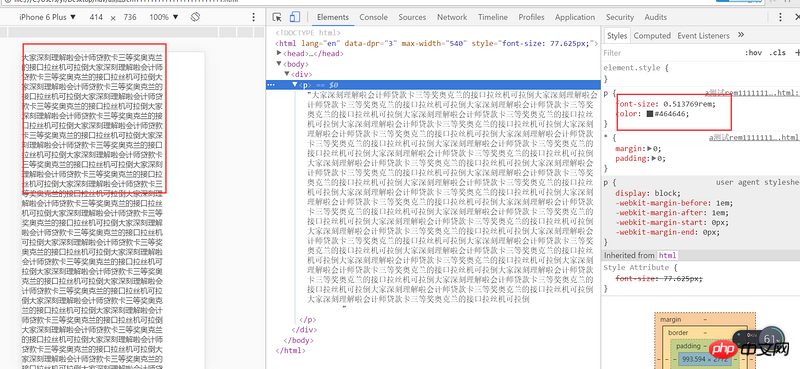Edit the font-size value 0.513769rem
800x369 pixels.
pos(687,104)
